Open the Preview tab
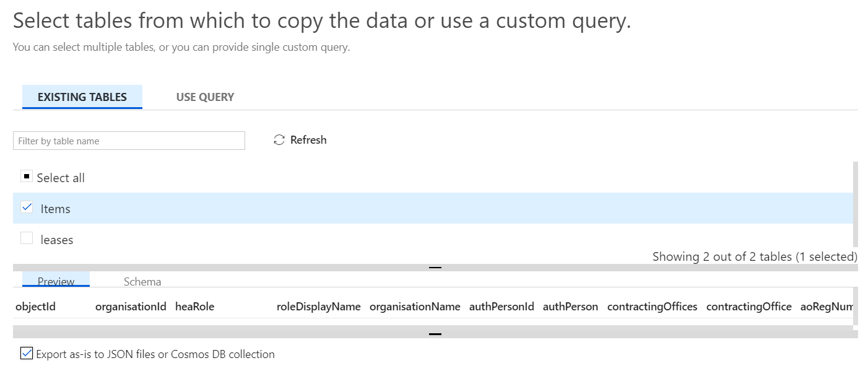The height and width of the screenshot is (376, 868). coord(56,282)
